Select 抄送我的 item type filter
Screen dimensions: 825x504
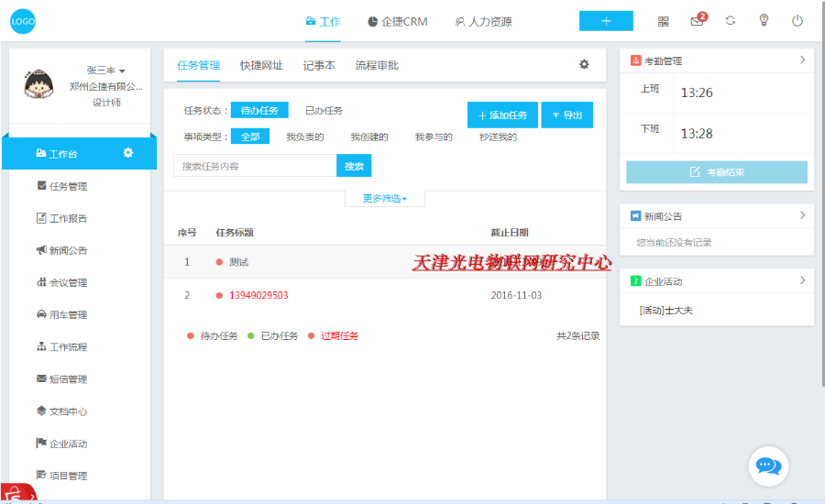tap(498, 137)
